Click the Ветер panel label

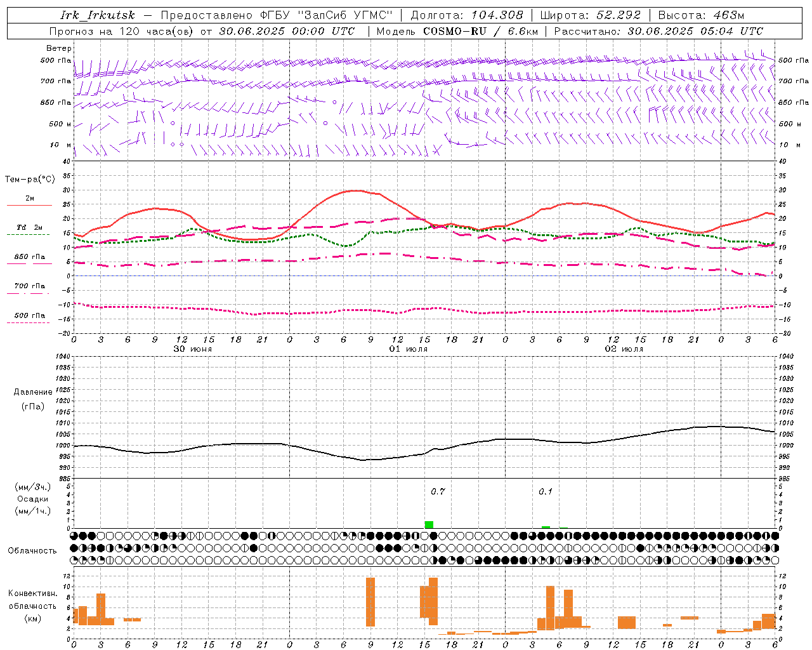(59, 48)
